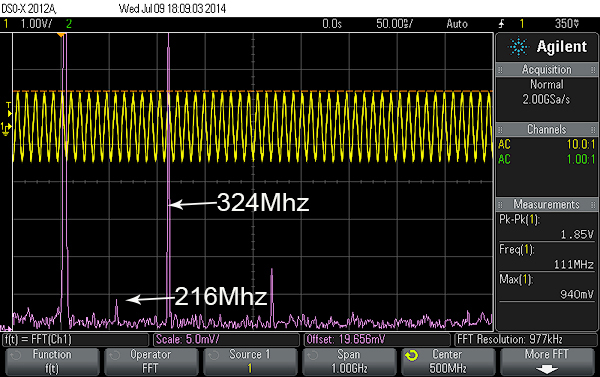This screenshot has width=600, height=377.
Task: Open the More FFT softkey
Action: click(547, 362)
